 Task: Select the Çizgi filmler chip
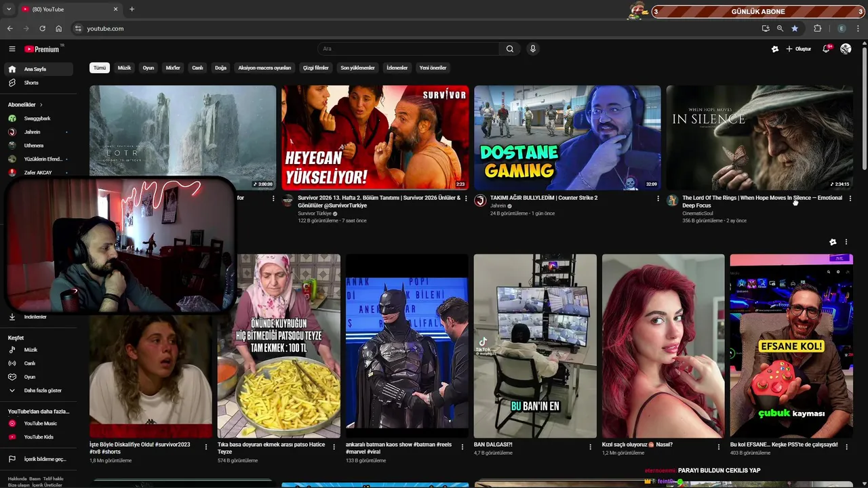(316, 68)
